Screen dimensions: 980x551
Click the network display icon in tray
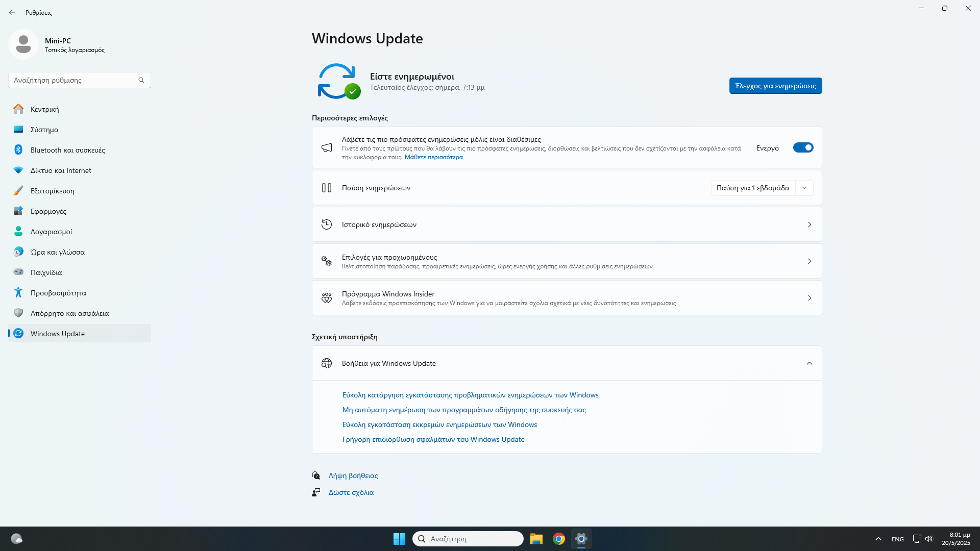tap(917, 539)
